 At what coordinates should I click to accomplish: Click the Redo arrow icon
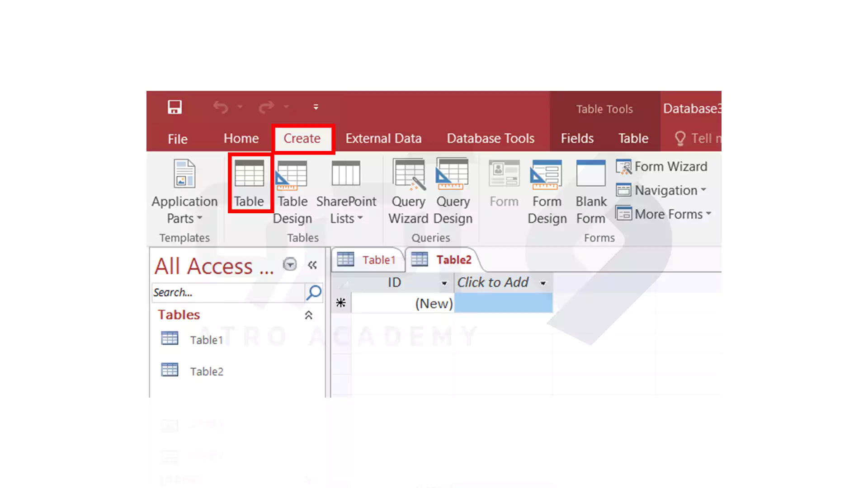266,107
